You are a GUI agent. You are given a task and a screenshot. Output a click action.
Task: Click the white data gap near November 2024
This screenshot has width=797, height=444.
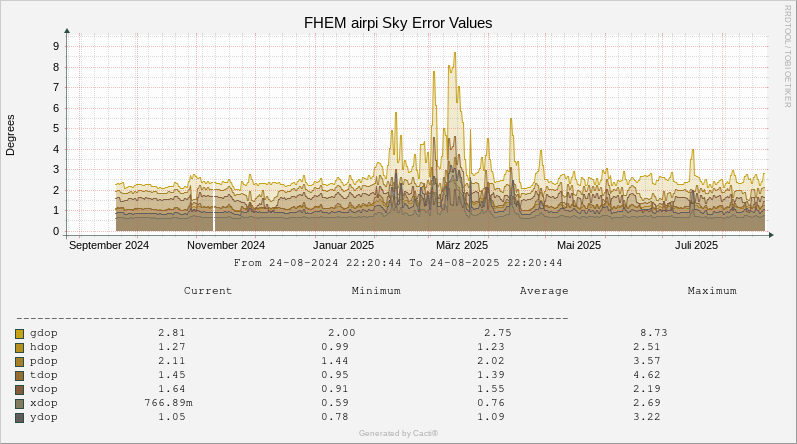[x=214, y=209]
